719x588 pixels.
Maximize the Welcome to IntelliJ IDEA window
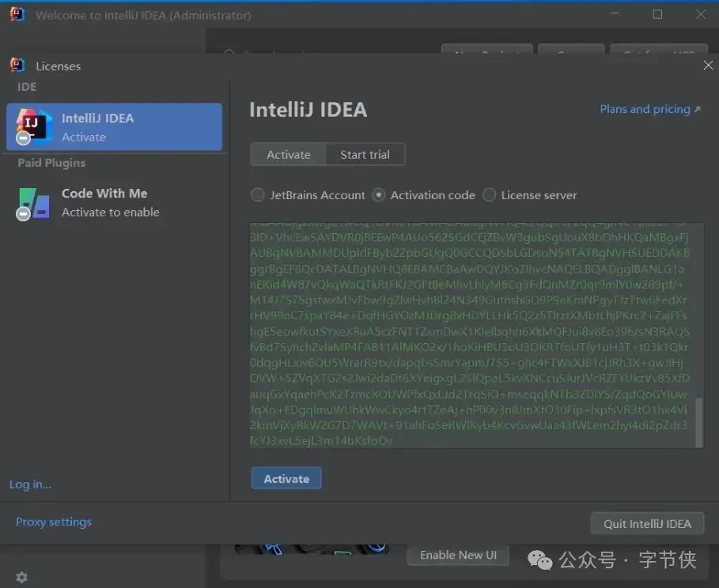pos(657,15)
